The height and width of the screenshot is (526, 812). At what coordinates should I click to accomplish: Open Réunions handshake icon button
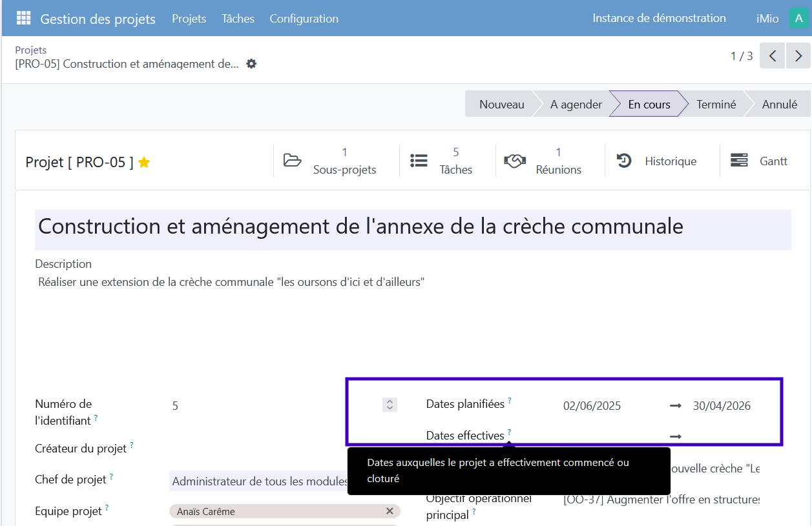coord(515,161)
